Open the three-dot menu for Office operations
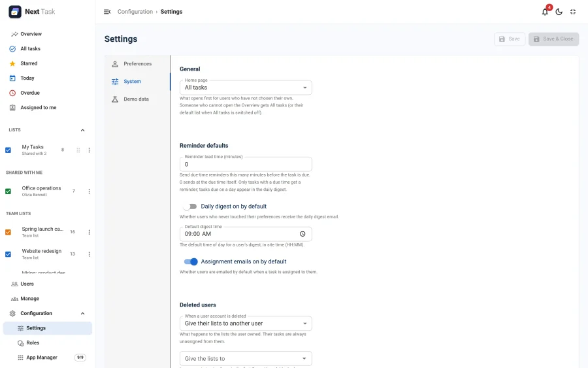Screen dimensions: 588x368 (x=90, y=192)
